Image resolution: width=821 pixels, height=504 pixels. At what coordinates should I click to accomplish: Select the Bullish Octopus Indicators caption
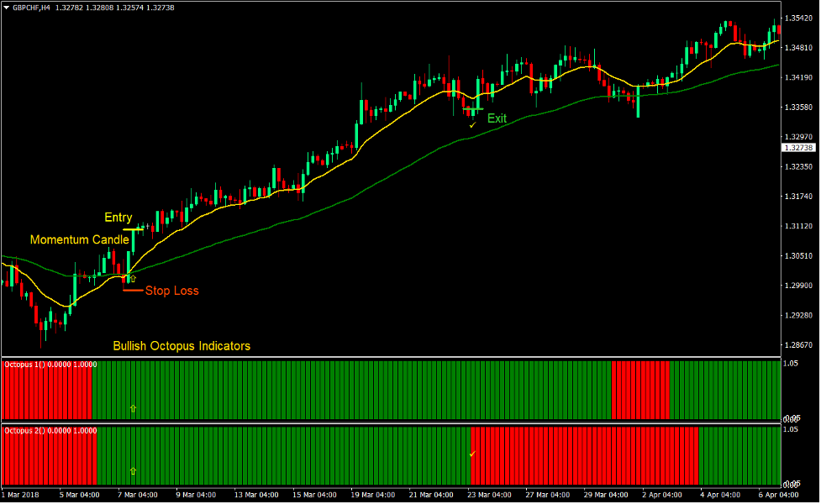click(182, 345)
